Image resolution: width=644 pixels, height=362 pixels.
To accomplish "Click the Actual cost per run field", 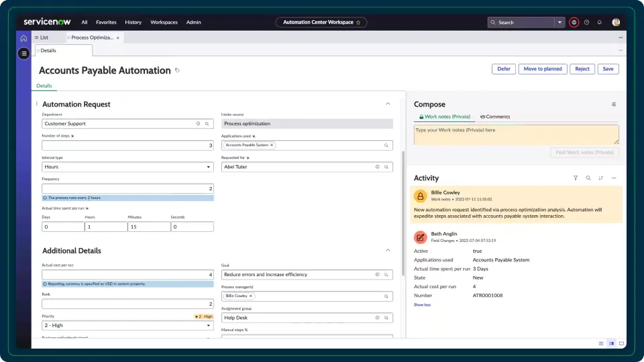I will click(x=127, y=275).
